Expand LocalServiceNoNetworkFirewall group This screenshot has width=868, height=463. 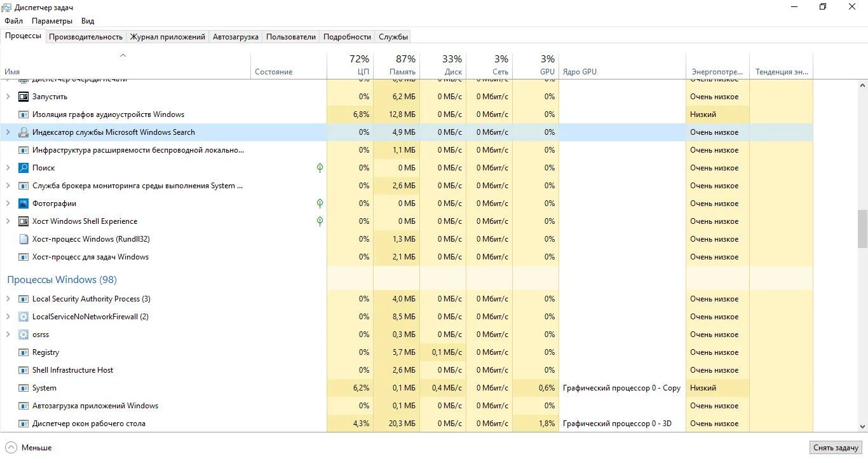[8, 317]
